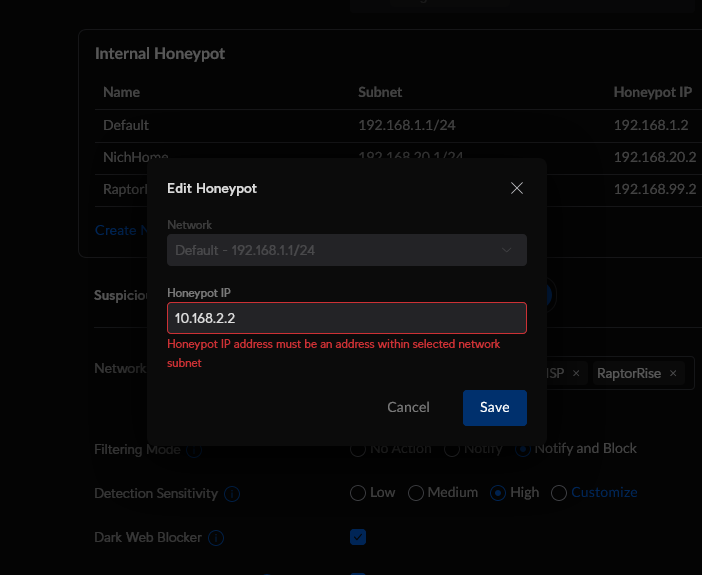Close the Edit Honeypot dialog
This screenshot has width=702, height=575.
517,188
